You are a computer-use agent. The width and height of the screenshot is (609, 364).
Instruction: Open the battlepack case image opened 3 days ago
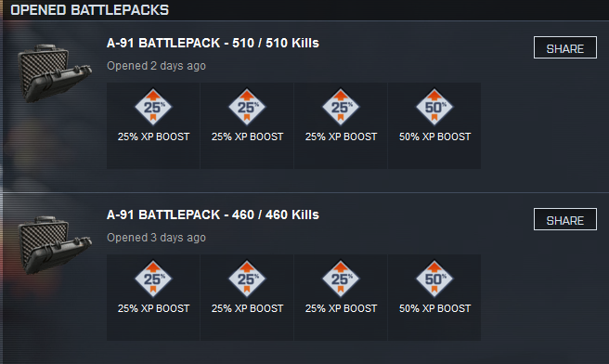click(x=55, y=245)
